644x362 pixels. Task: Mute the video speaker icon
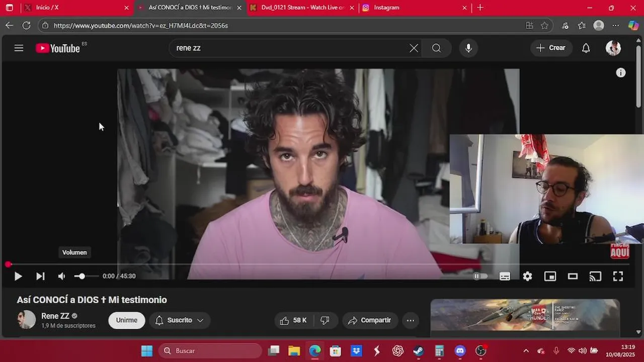click(x=61, y=276)
